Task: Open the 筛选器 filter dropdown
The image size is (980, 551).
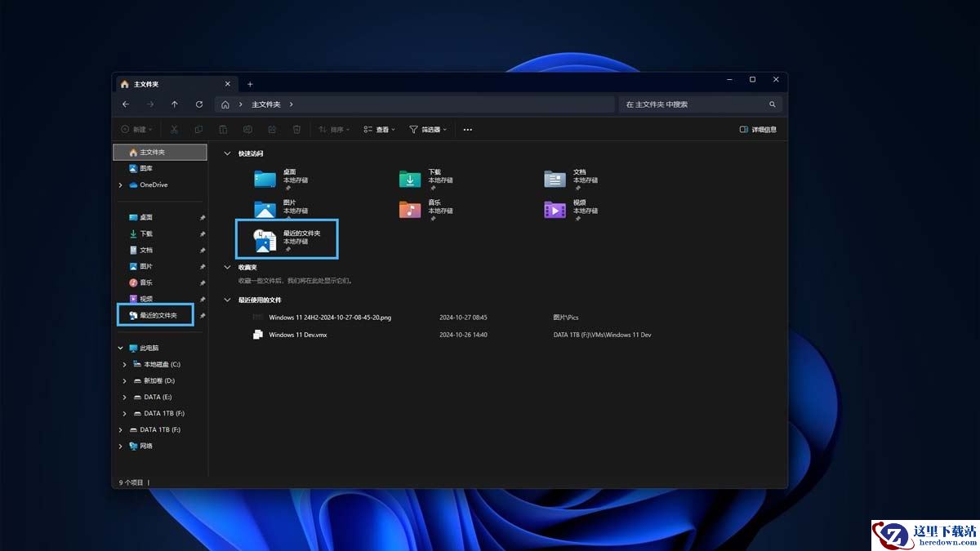Action: 428,129
